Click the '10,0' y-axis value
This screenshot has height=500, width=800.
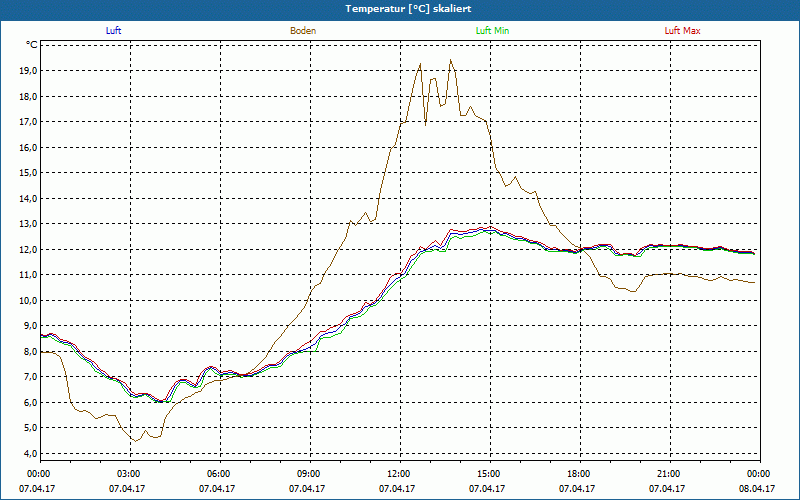[28, 300]
